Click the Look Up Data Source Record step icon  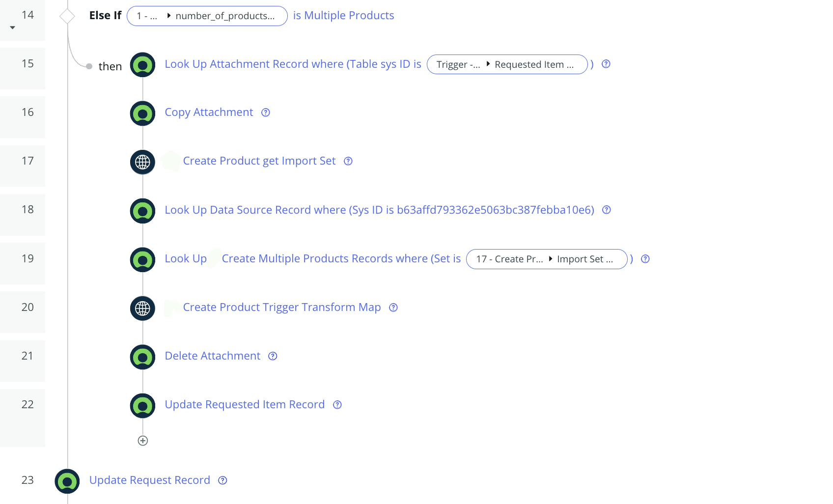[142, 211]
